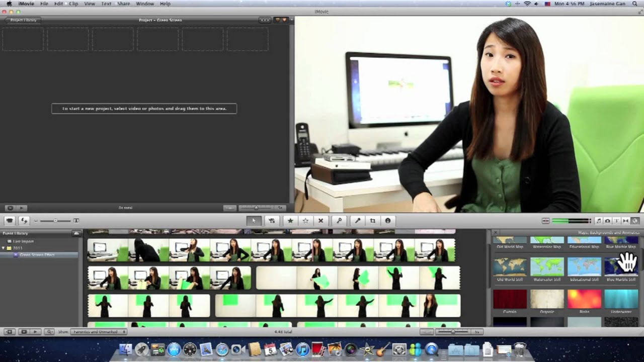Collapse the 2011 folder in Event Library

[4, 248]
